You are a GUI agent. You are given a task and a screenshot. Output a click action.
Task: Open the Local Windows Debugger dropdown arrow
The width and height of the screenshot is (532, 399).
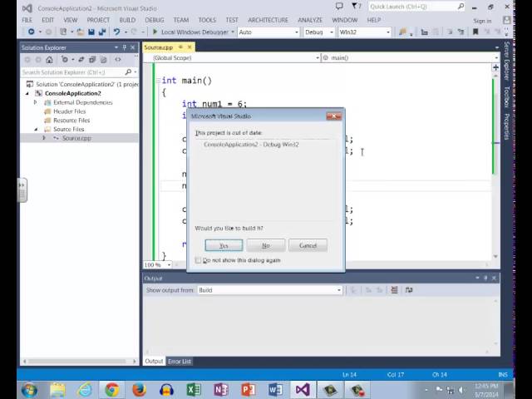click(x=233, y=32)
